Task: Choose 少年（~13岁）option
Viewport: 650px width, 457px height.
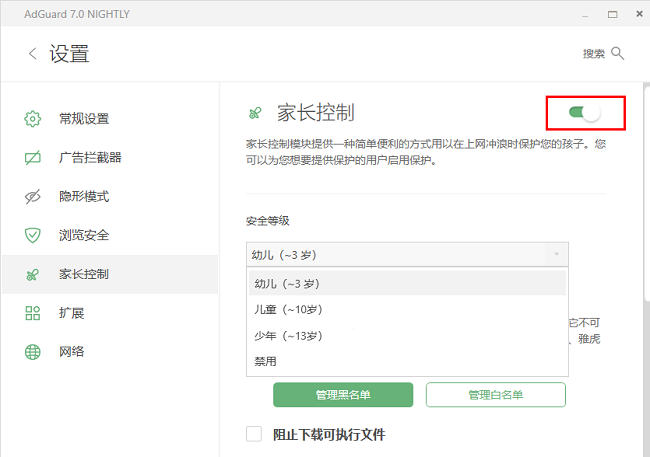Action: (x=407, y=335)
